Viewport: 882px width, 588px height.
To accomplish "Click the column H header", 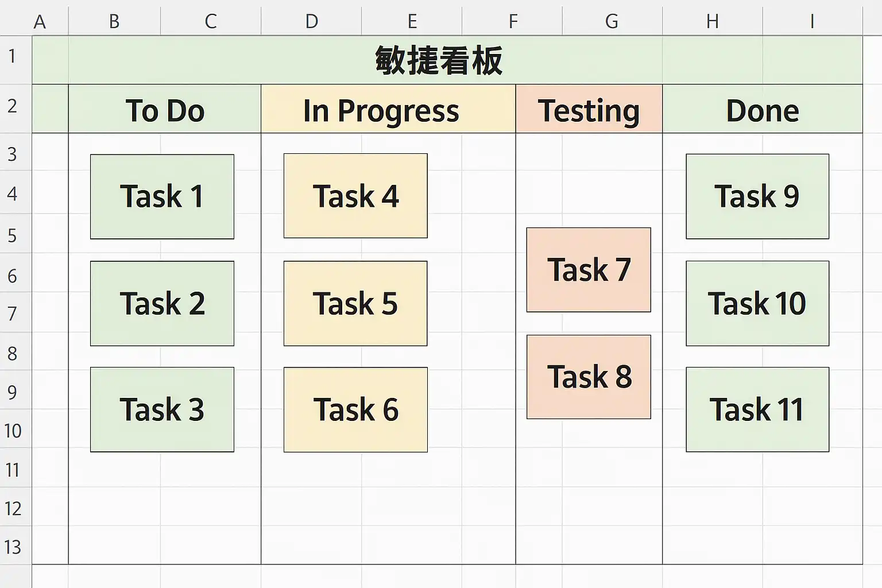I will pyautogui.click(x=713, y=21).
